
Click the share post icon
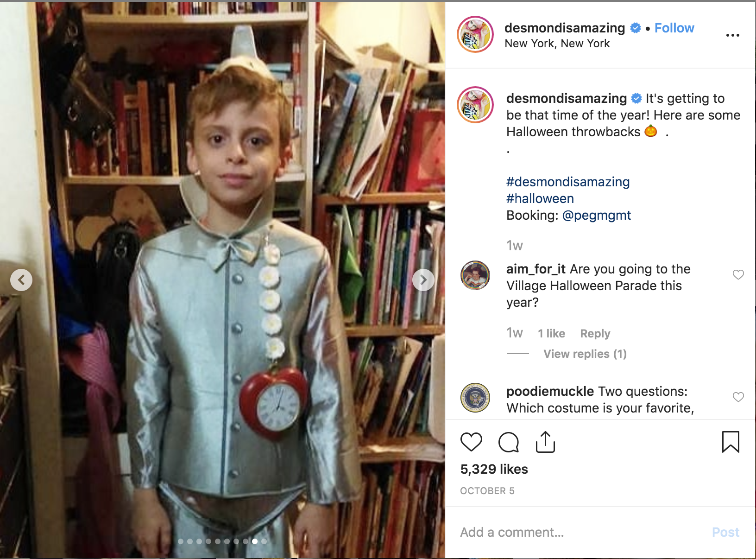(545, 442)
